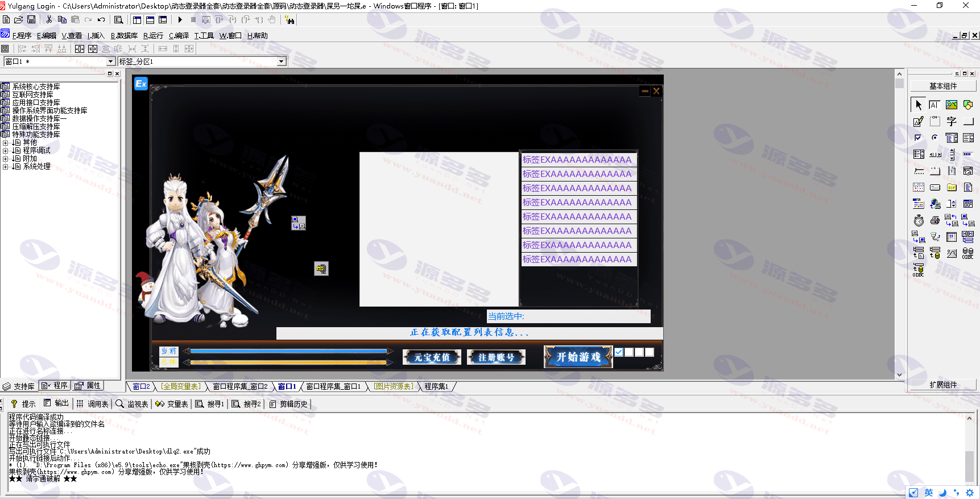Pick the radio button component in palette
The image size is (980, 499).
934,138
